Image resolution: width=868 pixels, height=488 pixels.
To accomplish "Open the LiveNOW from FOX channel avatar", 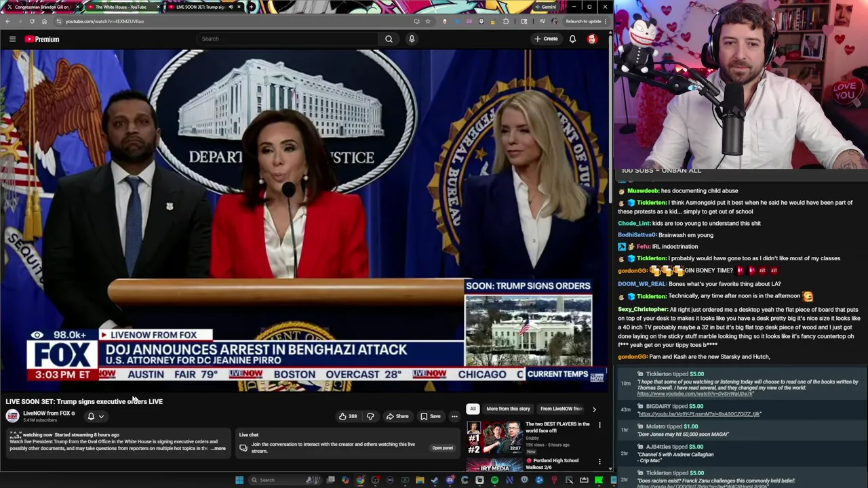I will 12,416.
